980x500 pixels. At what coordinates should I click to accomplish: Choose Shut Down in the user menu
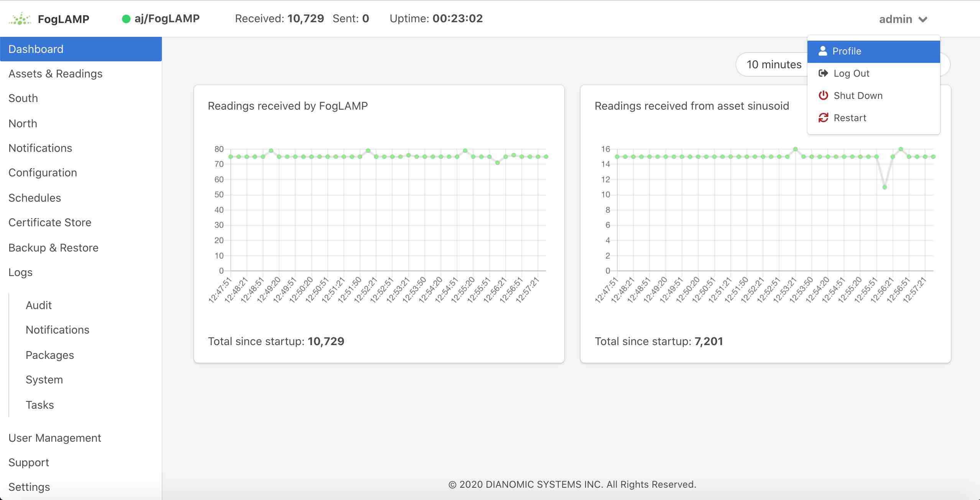coord(858,95)
